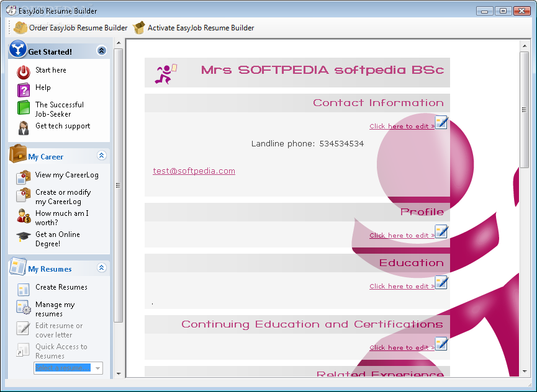Click the edit pencil icon under Education
The image size is (537, 392).
(441, 282)
